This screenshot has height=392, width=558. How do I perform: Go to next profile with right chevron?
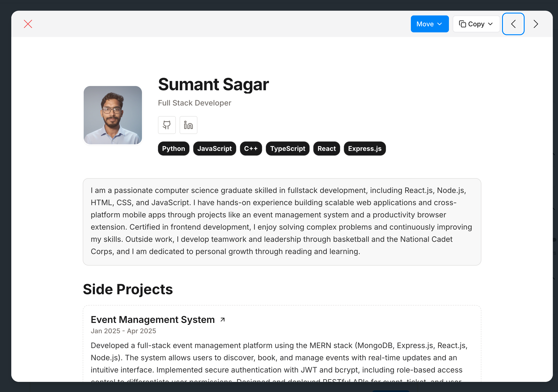(536, 24)
